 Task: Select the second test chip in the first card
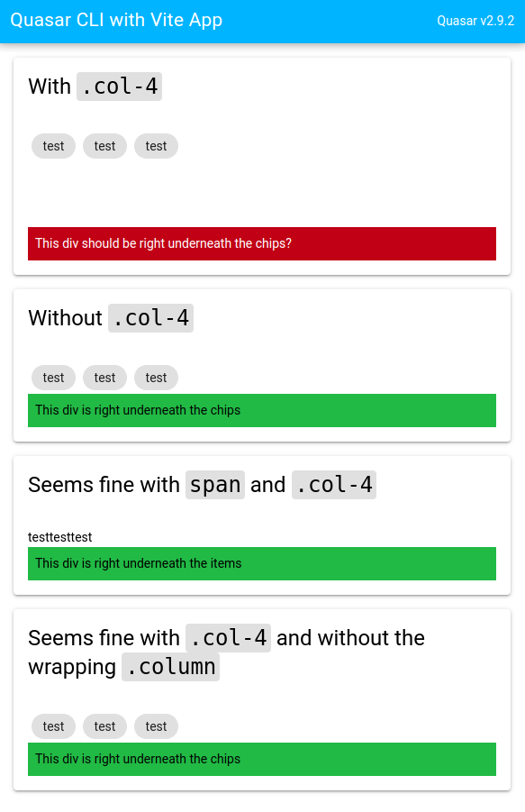tap(104, 146)
